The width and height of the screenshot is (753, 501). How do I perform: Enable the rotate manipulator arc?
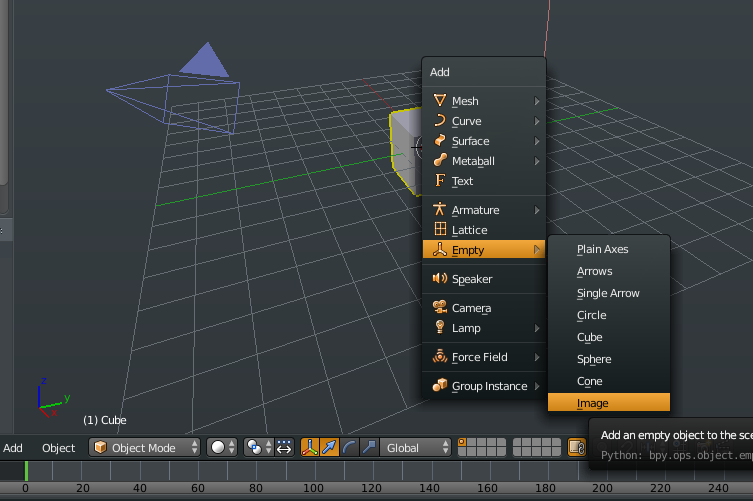pos(349,448)
